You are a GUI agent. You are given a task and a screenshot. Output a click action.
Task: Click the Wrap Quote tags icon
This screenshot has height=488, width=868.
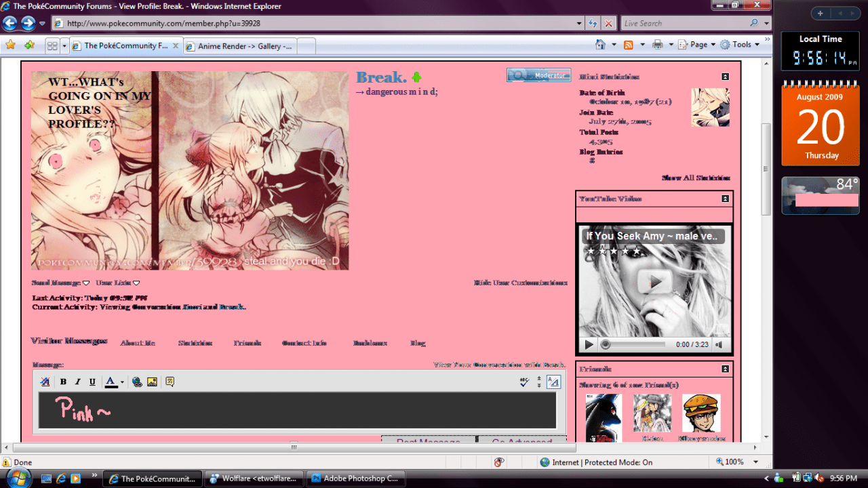[x=170, y=382]
